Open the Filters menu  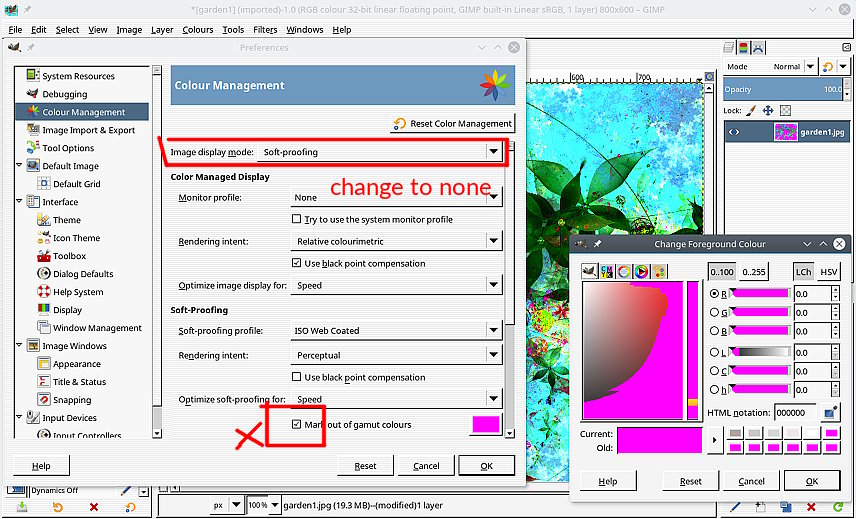[x=265, y=29]
